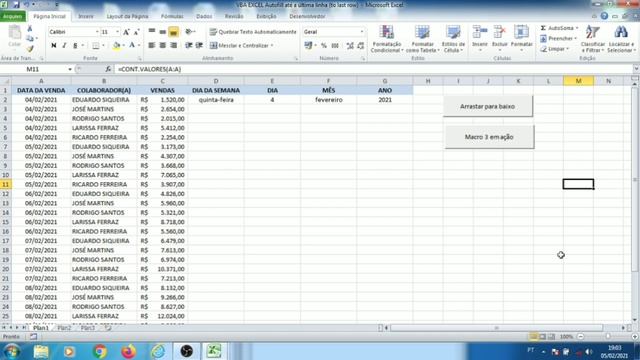Open Google Chrome from the taskbar
This screenshot has height=360, width=640.
(99, 351)
